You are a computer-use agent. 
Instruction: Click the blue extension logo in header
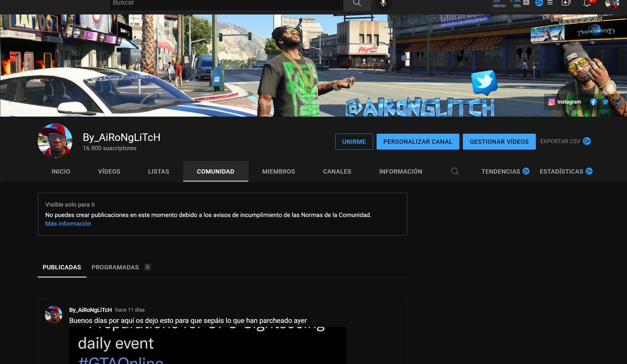[539, 3]
